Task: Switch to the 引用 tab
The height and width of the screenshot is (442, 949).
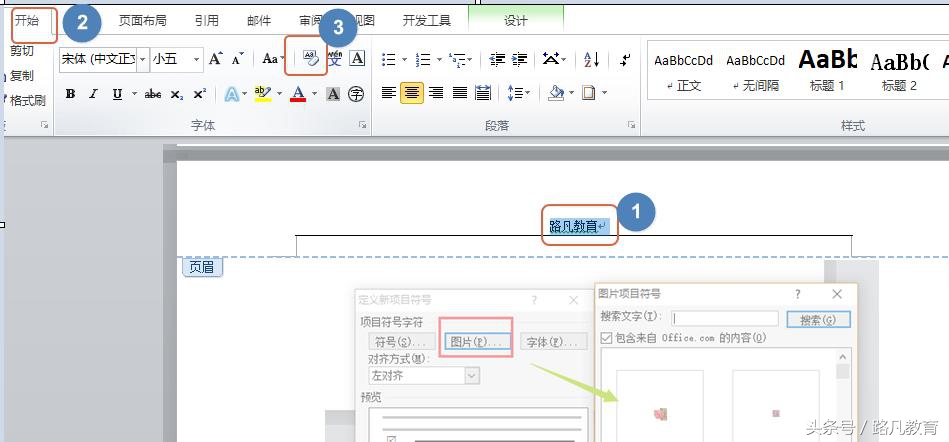Action: [206, 21]
